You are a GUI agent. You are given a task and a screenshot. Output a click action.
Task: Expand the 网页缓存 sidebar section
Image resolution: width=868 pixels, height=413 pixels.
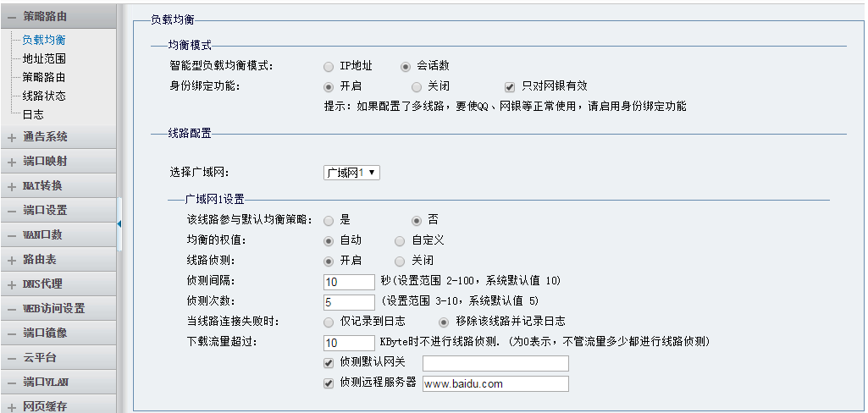click(x=58, y=406)
